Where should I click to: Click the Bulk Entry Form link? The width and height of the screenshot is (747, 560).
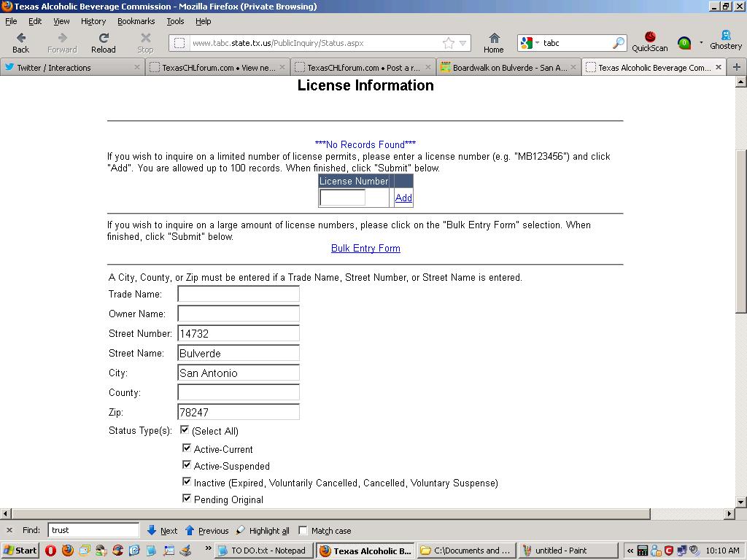pos(365,248)
